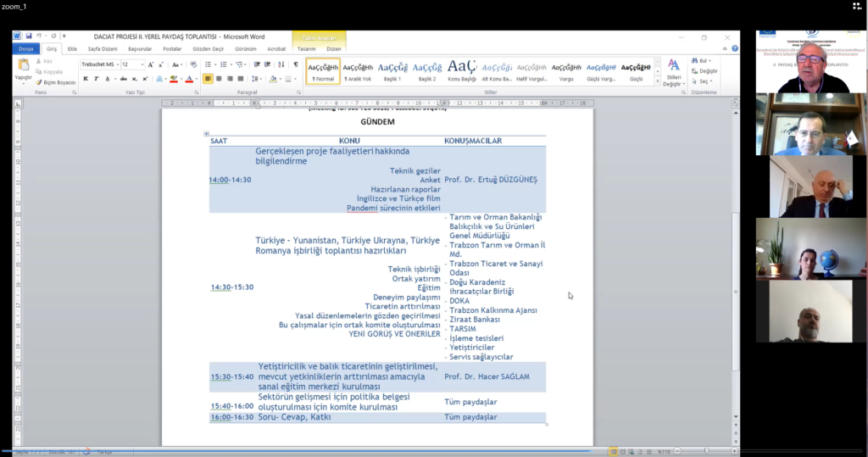Open the Sayfa Düzeni ribbon tab
The height and width of the screenshot is (457, 868).
pos(103,49)
